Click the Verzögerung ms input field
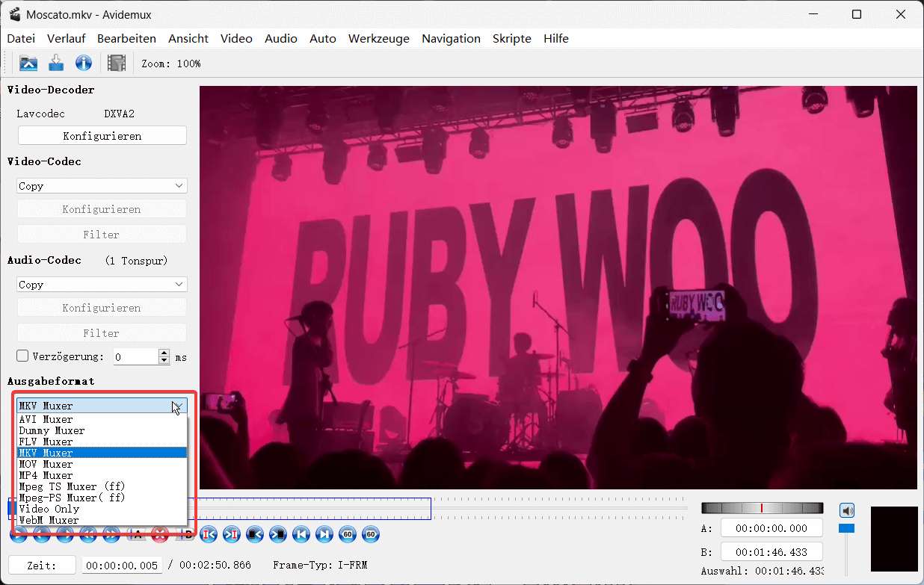Viewport: 924px width, 585px height. coord(136,357)
